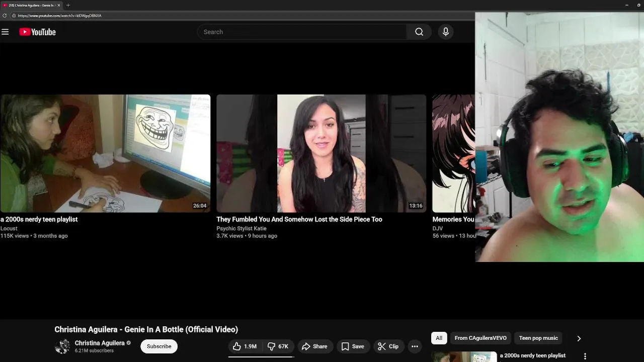This screenshot has width=644, height=362.
Task: Maximize the browser window
Action: pyautogui.click(x=639, y=5)
